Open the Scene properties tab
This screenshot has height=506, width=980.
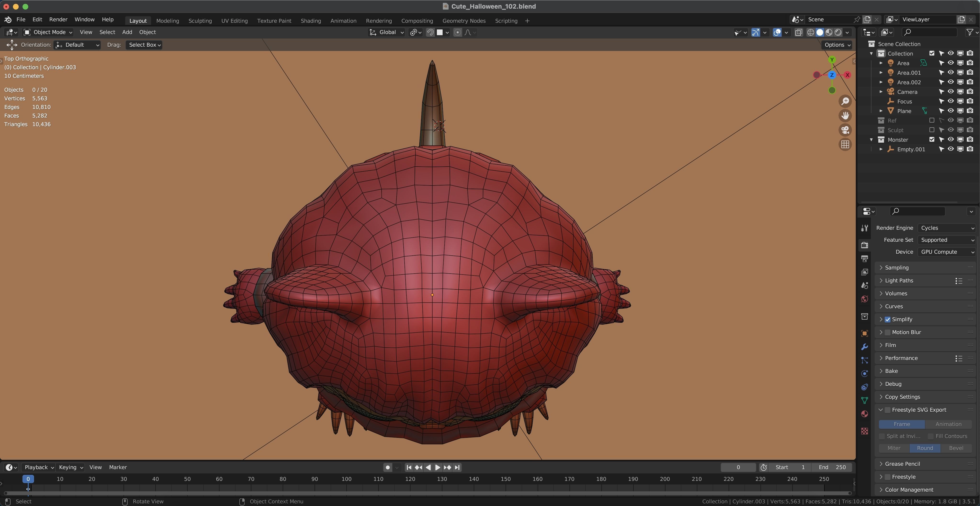point(864,285)
